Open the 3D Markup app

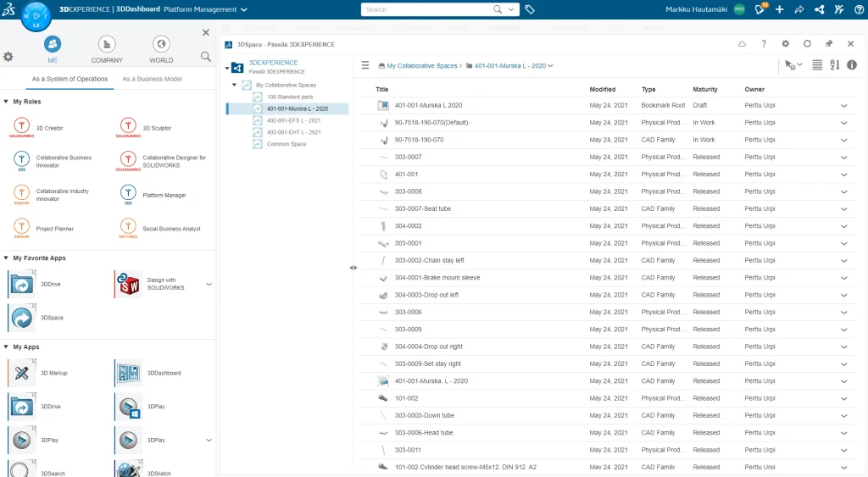(x=22, y=373)
